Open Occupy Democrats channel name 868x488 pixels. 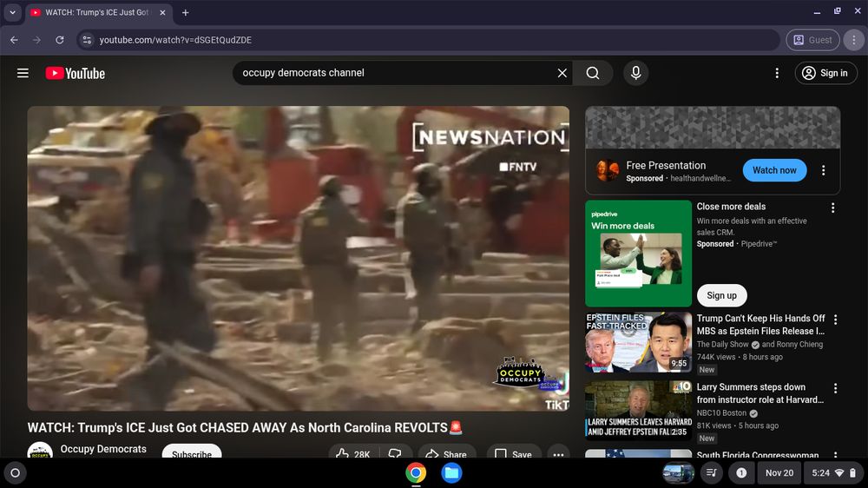click(x=103, y=449)
